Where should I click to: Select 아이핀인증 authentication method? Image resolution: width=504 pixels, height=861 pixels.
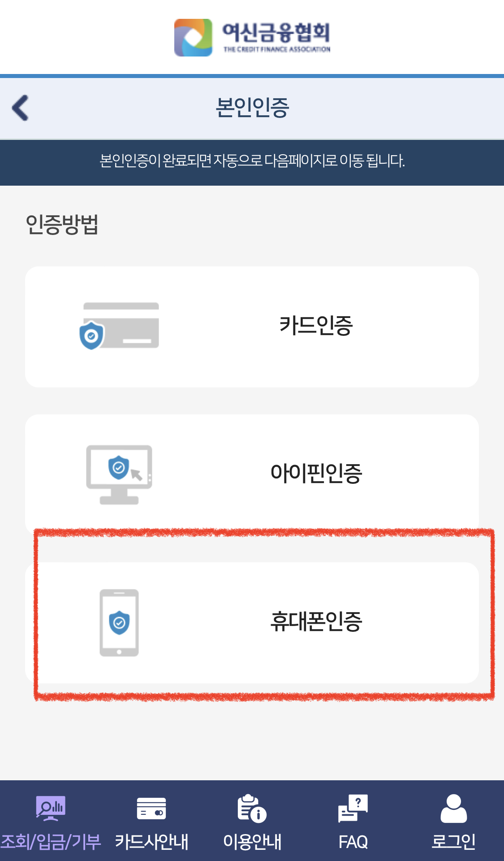tap(252, 474)
